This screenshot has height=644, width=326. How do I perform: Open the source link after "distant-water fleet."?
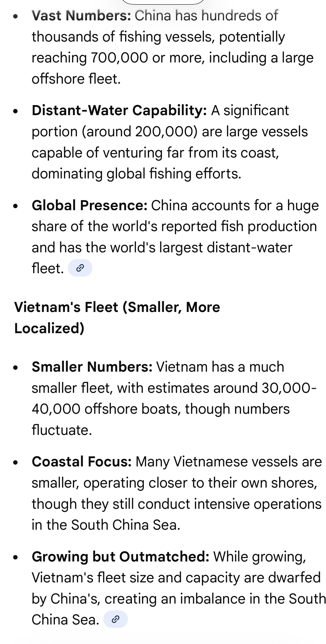coord(80,268)
